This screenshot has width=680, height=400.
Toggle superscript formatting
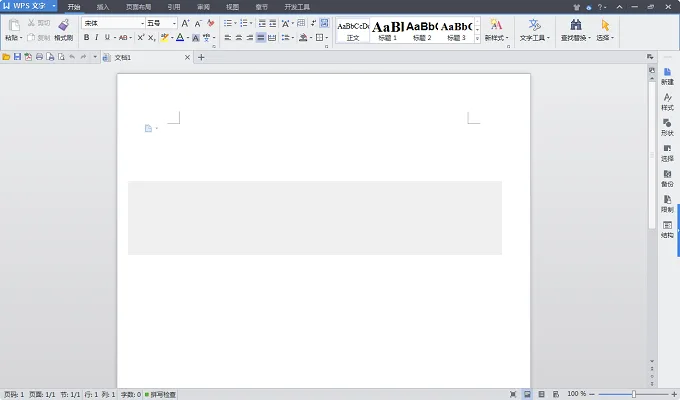141,38
